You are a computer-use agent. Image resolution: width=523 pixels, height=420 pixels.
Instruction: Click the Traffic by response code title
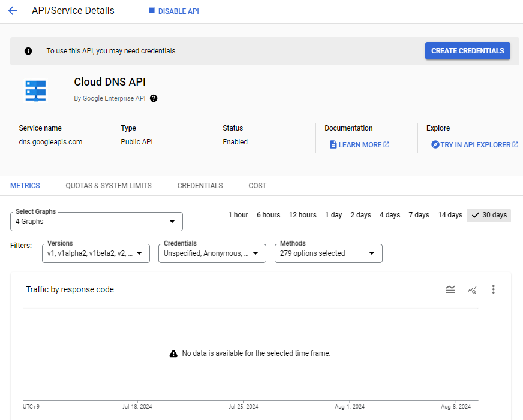point(70,289)
